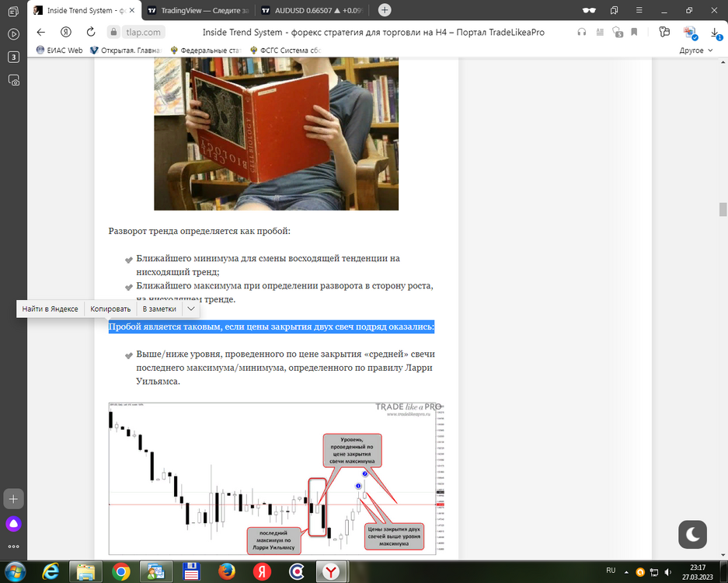Choose В заметки in selection popup

159,309
